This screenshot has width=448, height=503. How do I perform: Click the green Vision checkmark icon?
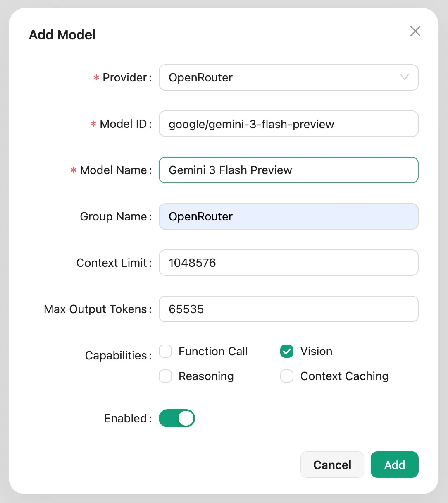[x=286, y=351]
